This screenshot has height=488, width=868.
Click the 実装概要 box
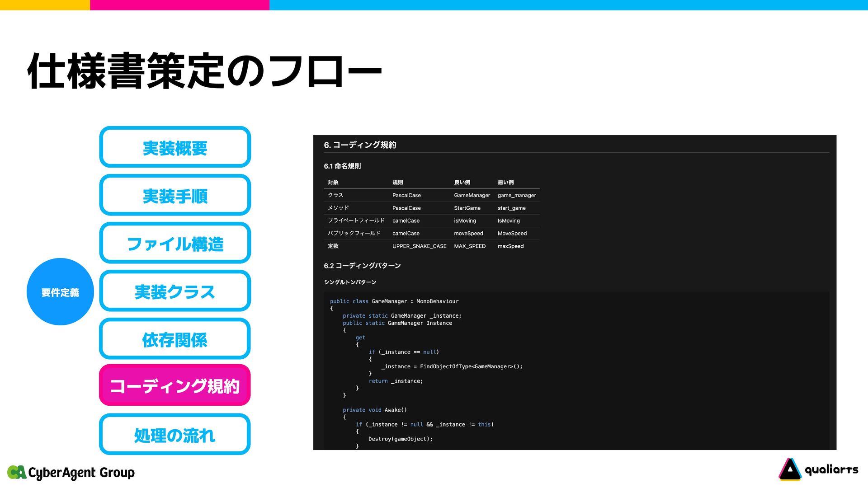[175, 147]
